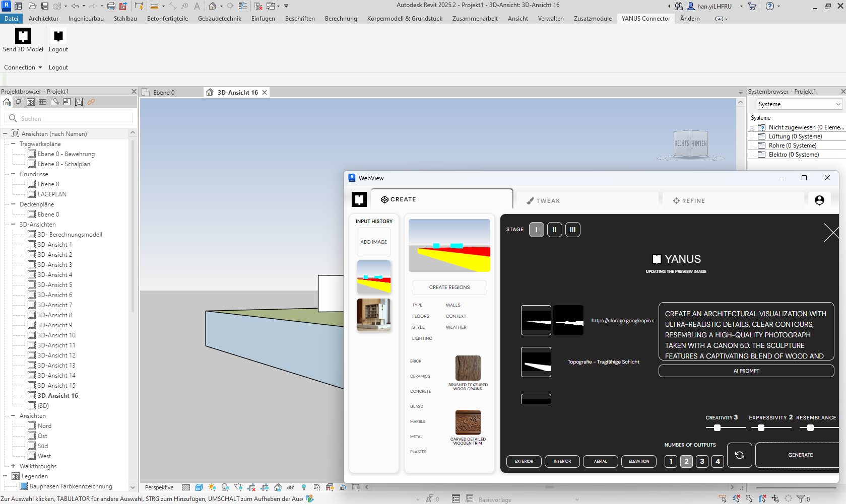Select the Text tool letter A icon
The image size is (846, 504).
(x=197, y=6)
